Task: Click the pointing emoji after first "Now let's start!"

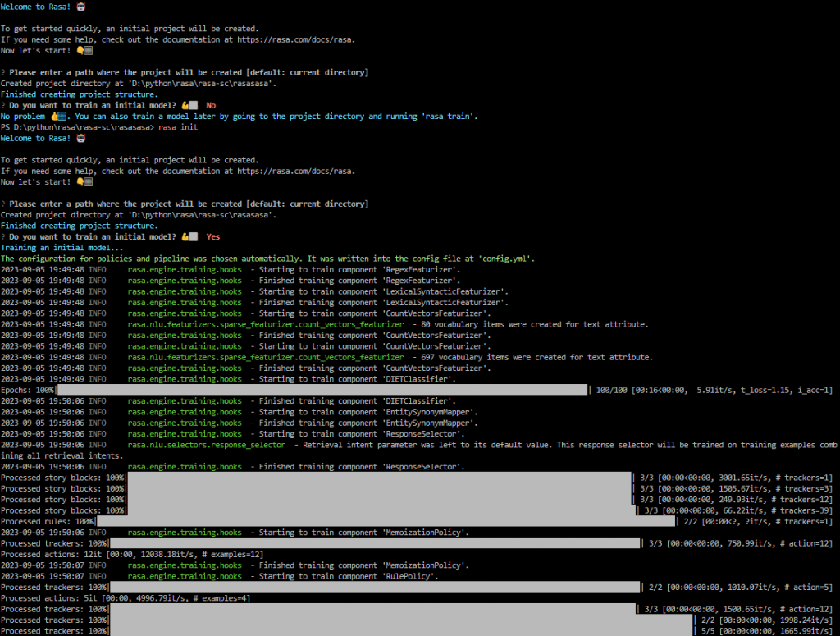Action: (x=82, y=50)
